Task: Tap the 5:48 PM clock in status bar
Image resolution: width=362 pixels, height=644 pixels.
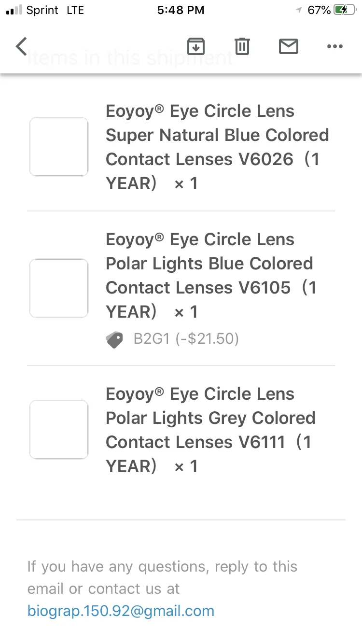Action: coord(181,10)
